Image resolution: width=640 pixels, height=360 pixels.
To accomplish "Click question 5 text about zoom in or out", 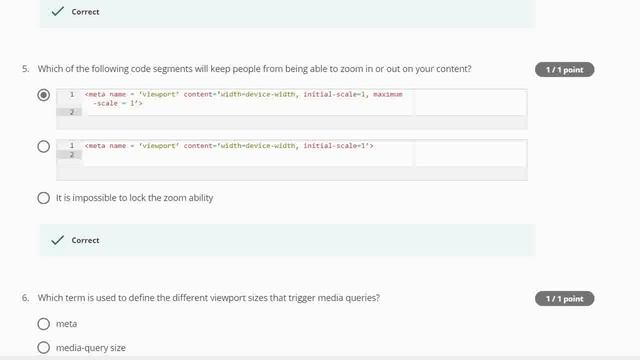I will [254, 69].
